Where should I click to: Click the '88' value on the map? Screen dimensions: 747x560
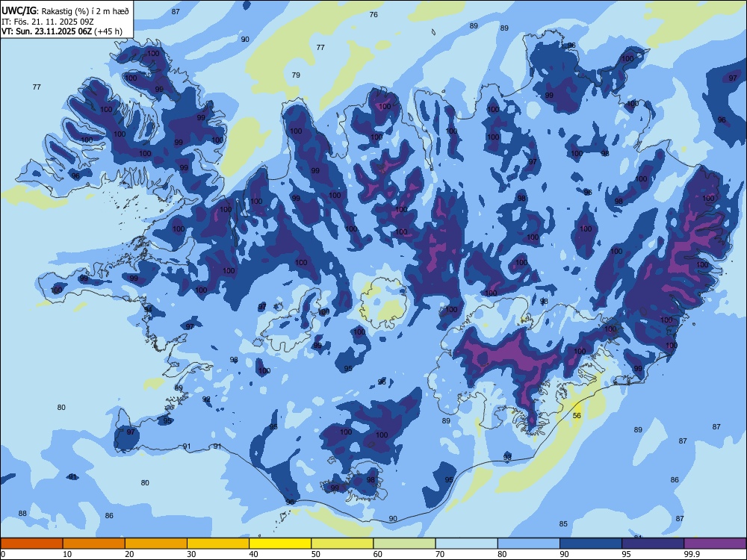[22, 514]
